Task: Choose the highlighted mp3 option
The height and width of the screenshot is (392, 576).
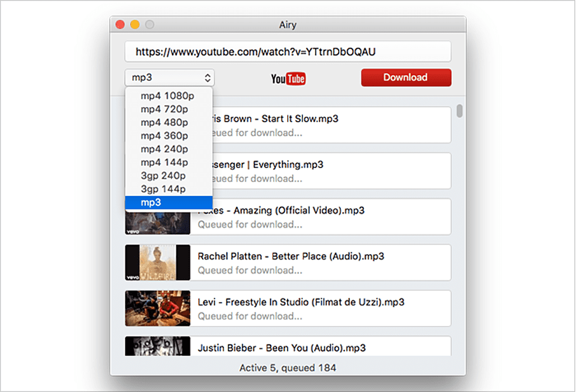Action: 168,202
